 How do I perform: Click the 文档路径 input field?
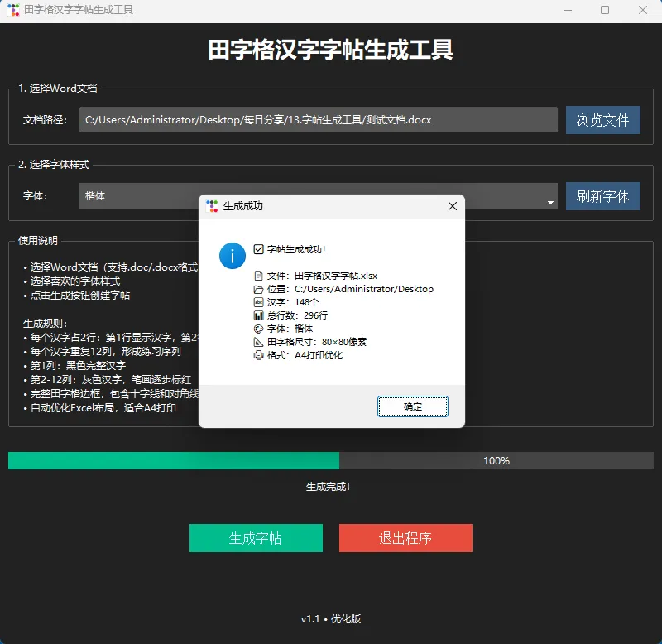(x=319, y=119)
